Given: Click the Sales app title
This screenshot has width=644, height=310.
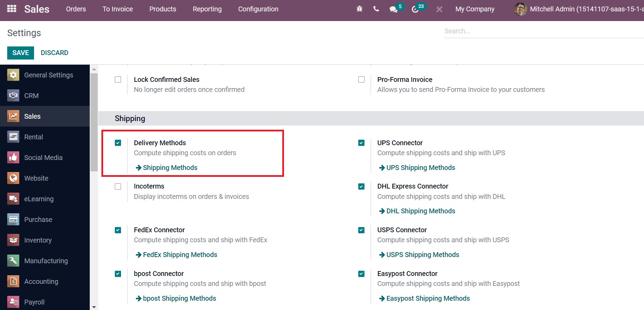Looking at the screenshot, I should [x=37, y=9].
